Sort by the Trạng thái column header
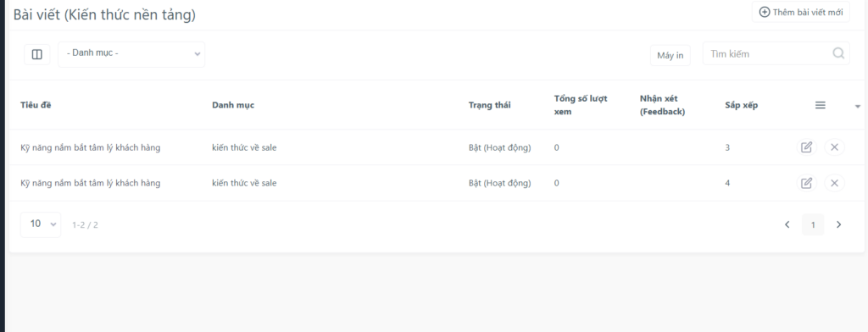Screen dimensions: 868x332 pos(489,105)
